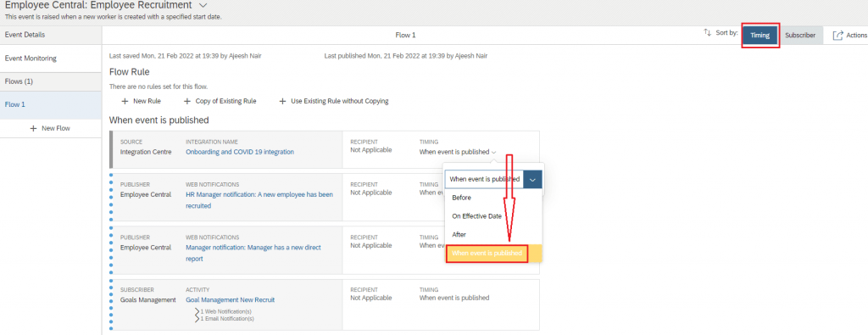
Task: Select Before in the timing list
Action: pyautogui.click(x=494, y=198)
